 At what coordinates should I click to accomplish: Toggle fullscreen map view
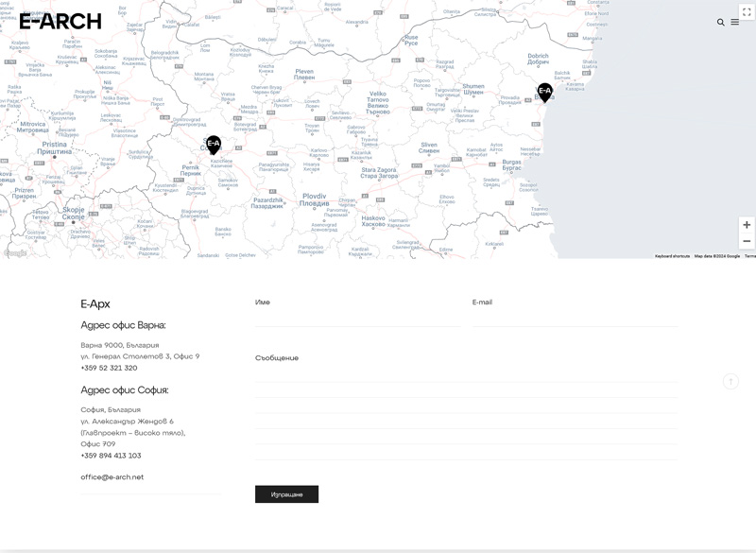(747, 12)
